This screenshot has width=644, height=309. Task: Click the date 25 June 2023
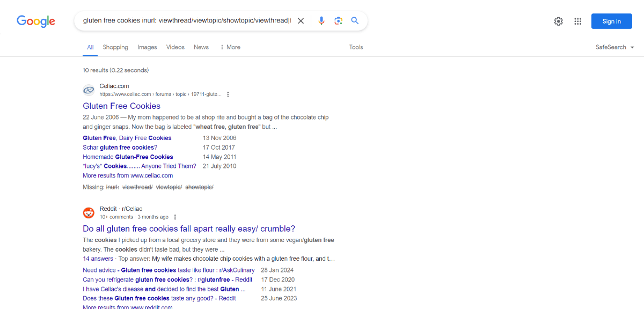click(279, 298)
